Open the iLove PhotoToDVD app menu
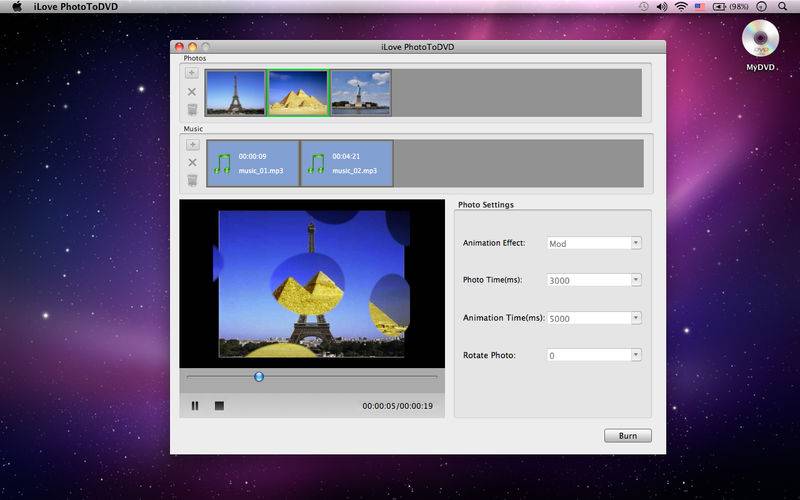Image resolution: width=800 pixels, height=500 pixels. click(76, 7)
